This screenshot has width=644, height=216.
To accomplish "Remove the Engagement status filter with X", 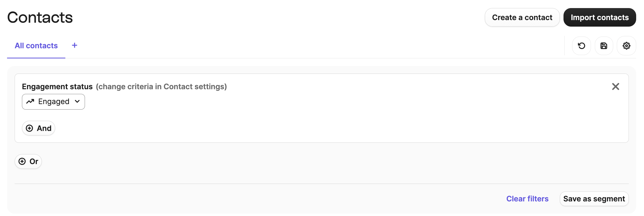I will click(616, 86).
